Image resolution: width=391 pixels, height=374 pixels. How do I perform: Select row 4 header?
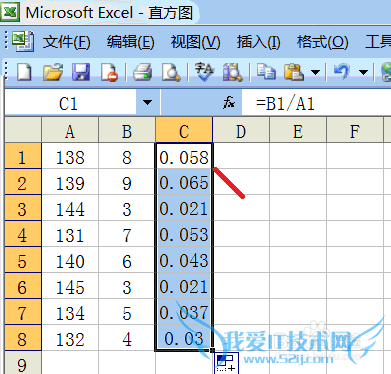click(23, 234)
